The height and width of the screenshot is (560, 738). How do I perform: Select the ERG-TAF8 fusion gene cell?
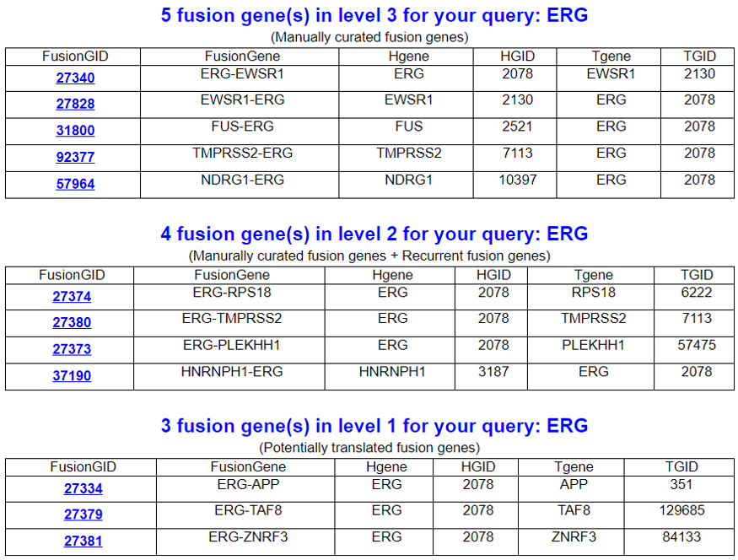248,510
